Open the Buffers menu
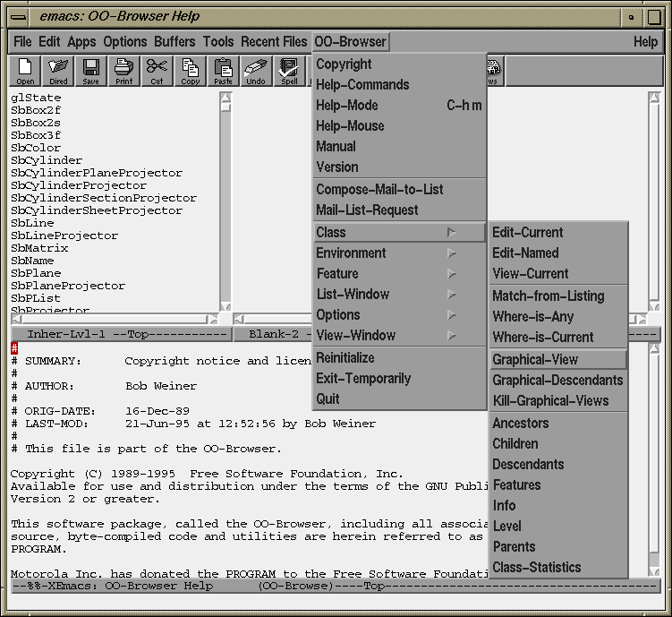The image size is (672, 617). tap(174, 41)
